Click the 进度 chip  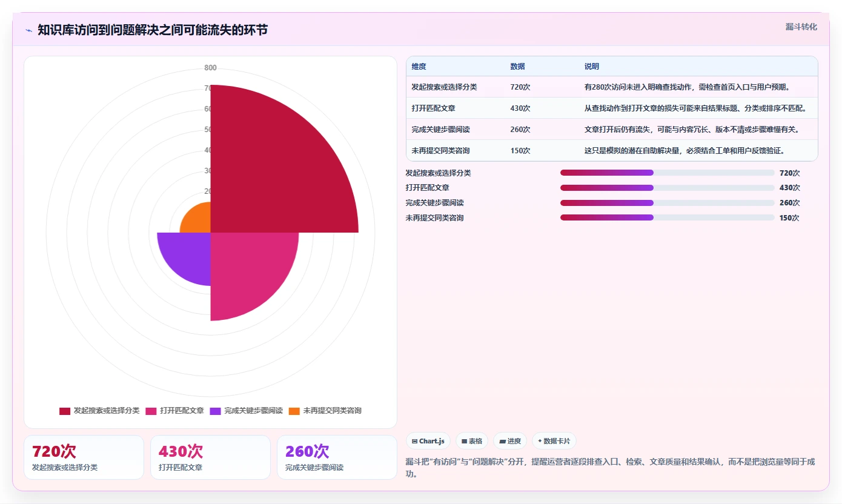(x=510, y=441)
